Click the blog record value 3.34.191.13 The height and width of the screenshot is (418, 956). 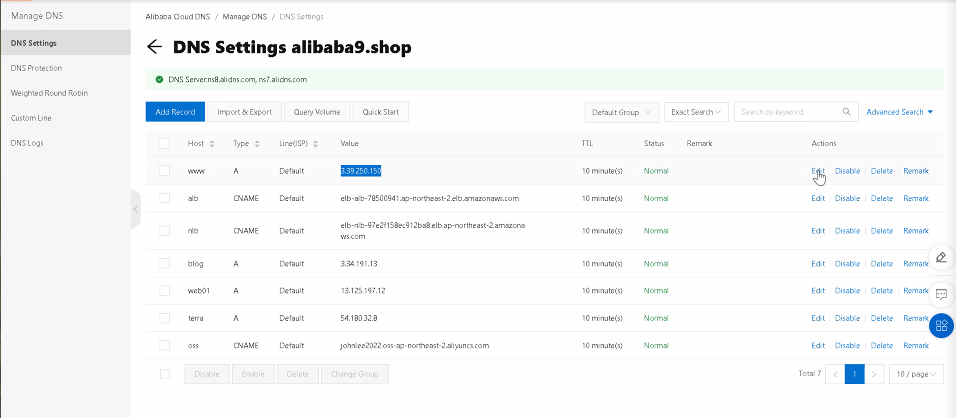point(359,263)
